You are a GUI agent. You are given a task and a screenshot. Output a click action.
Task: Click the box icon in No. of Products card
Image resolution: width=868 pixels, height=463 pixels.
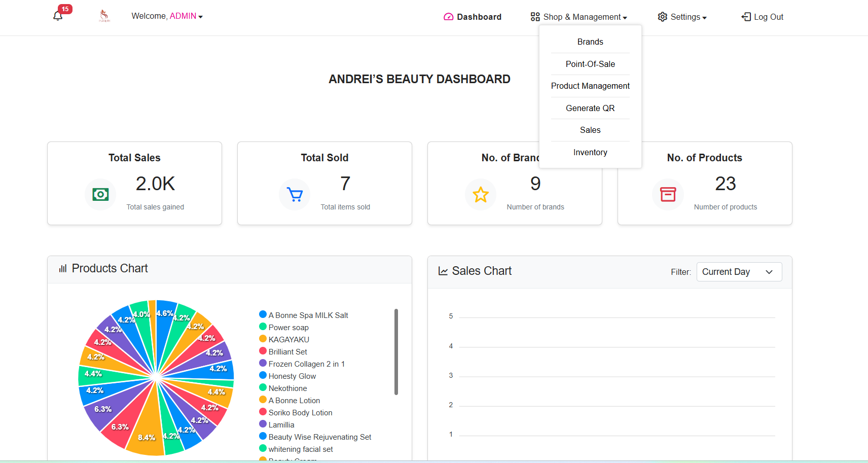tap(668, 194)
